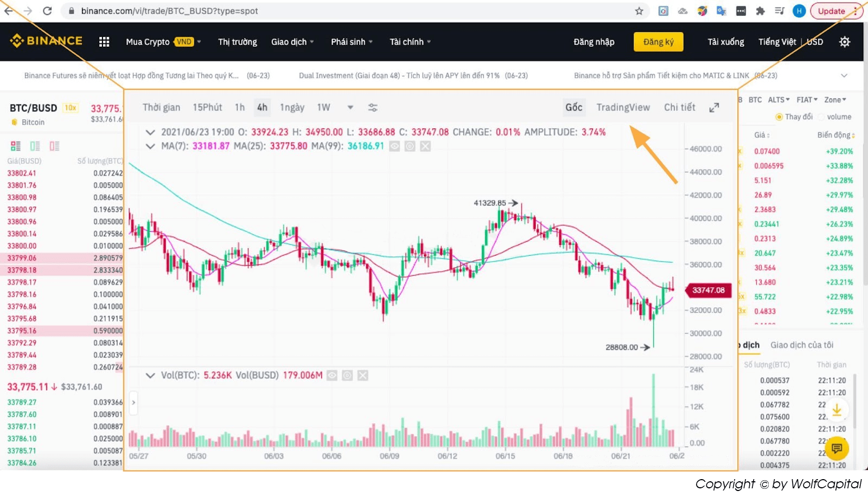The height and width of the screenshot is (497, 868).
Task: Switch to the Gốc chart tab
Action: tap(573, 107)
